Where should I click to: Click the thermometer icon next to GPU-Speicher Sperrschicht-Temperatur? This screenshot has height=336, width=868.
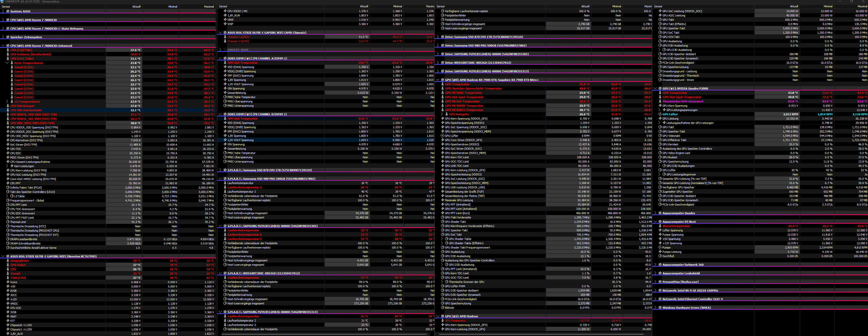442,88
